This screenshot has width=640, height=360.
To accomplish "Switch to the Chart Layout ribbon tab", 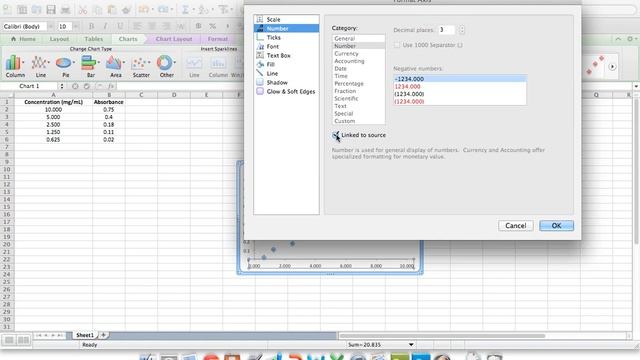I will 174,39.
